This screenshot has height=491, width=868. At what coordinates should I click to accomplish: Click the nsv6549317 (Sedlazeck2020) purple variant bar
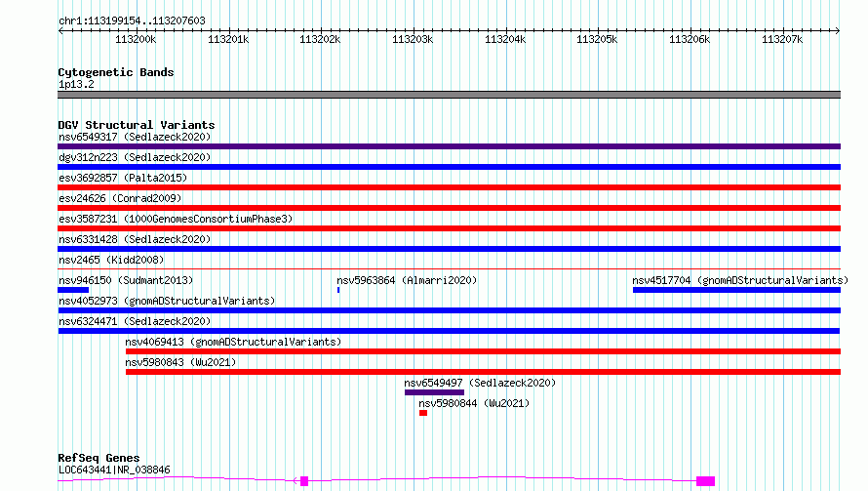click(449, 146)
